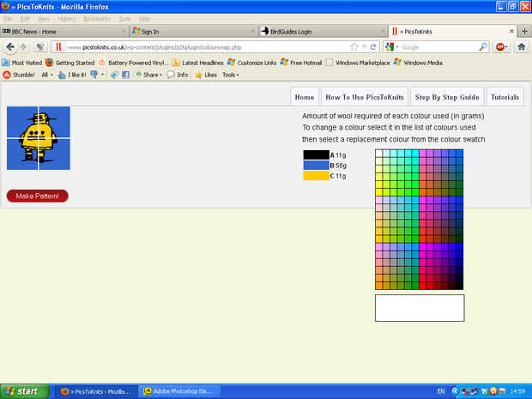Image resolution: width=532 pixels, height=399 pixels.
Task: Open the Adblock Plus dropdown arrow
Action: pyautogui.click(x=507, y=47)
